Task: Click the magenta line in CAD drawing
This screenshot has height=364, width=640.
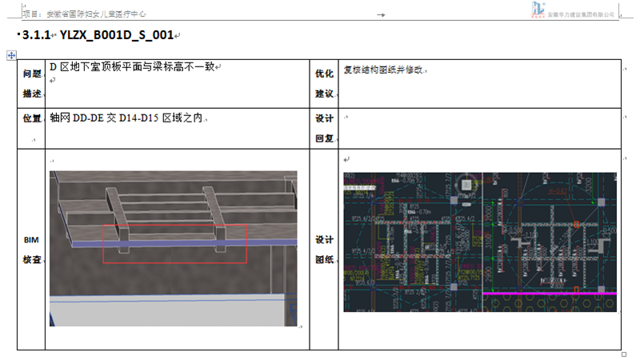Action: pyautogui.click(x=552, y=294)
